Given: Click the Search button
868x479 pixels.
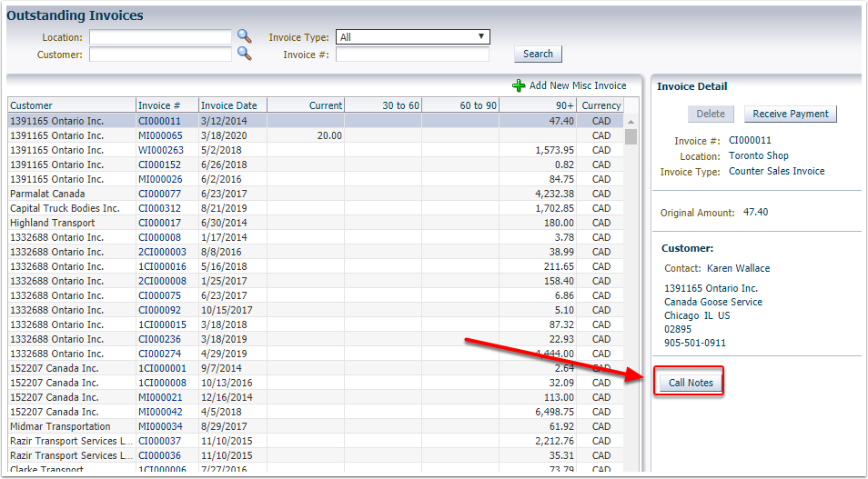Looking at the screenshot, I should (x=538, y=54).
